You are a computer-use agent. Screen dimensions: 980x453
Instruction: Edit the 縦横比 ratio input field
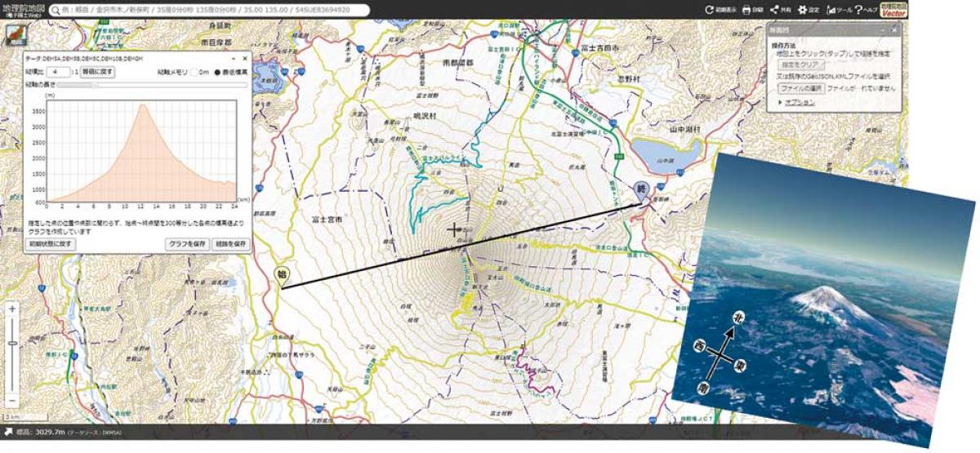point(60,72)
